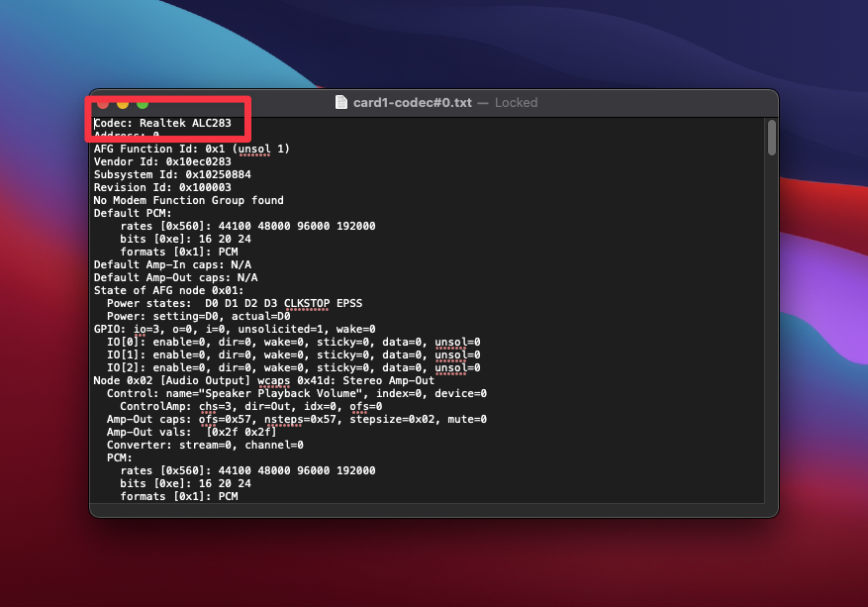Select the 'Vendor Id: 0x10ec0283' line
Viewport: 868px width, 607px height.
tap(162, 161)
